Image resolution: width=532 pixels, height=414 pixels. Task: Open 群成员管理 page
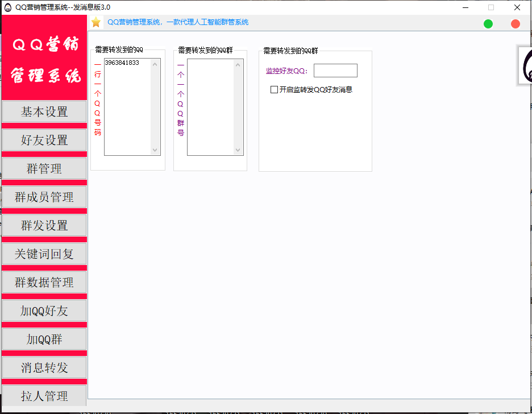(44, 197)
